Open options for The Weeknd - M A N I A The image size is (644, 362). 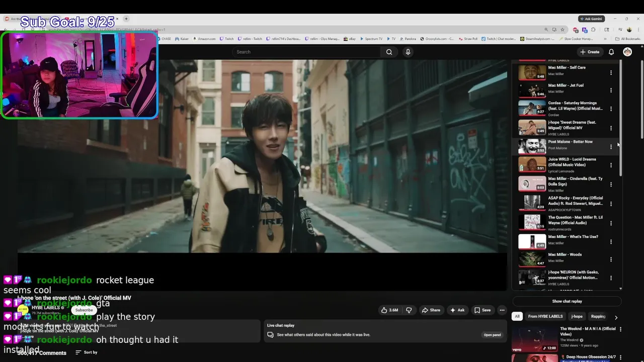pyautogui.click(x=620, y=329)
